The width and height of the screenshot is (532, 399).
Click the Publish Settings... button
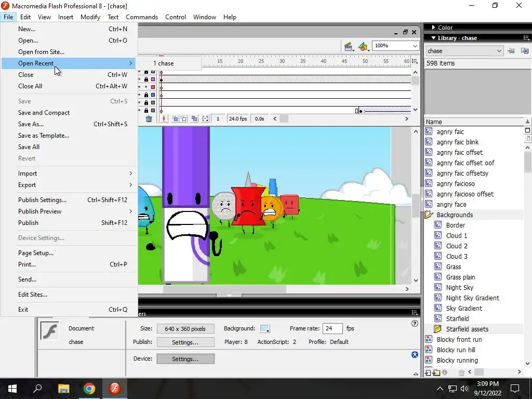tap(185, 342)
